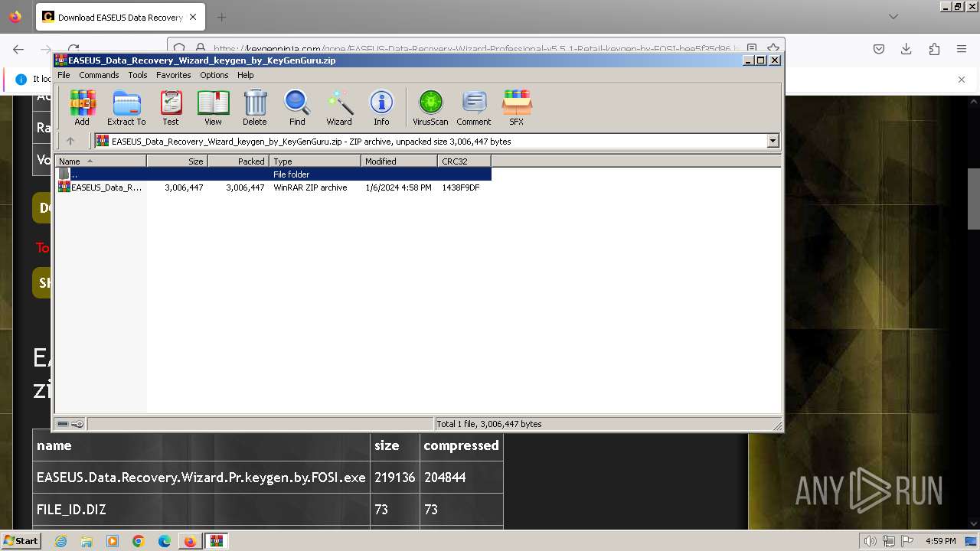Go up one folder level arrow
Screen dimensions: 980x551
(70, 141)
